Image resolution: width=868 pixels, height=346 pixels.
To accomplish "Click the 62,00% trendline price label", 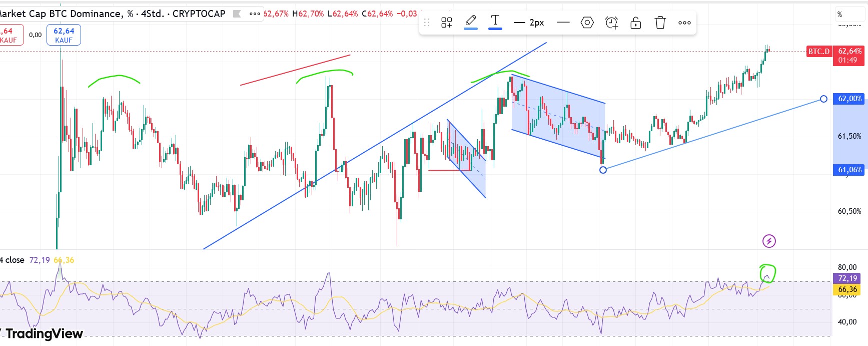I will point(849,99).
